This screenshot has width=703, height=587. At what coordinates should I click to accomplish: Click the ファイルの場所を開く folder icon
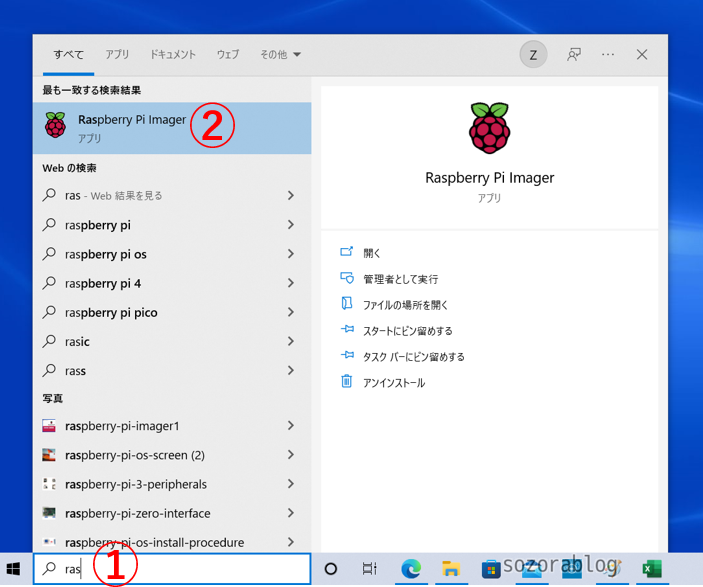point(347,304)
